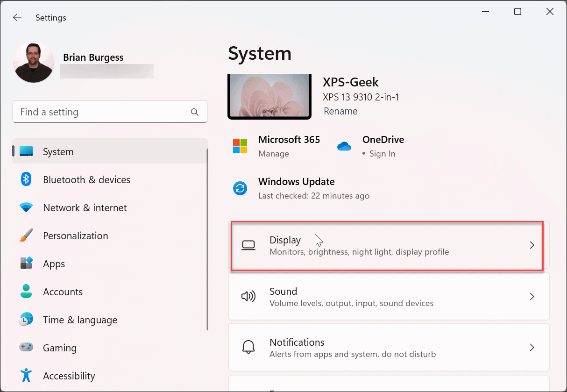Select the Gaming controller icon
The image size is (567, 392).
coord(26,347)
